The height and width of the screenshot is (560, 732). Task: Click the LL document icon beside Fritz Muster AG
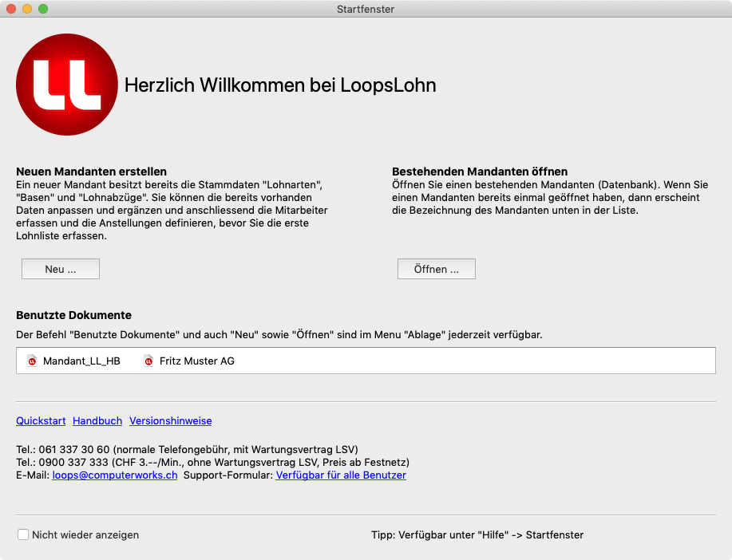click(x=148, y=361)
